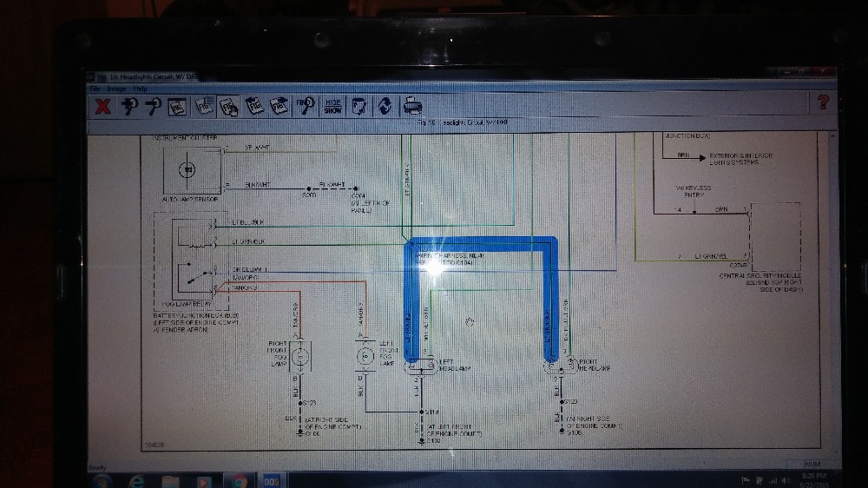Open the Help menu
This screenshot has height=488, width=868.
click(x=140, y=89)
